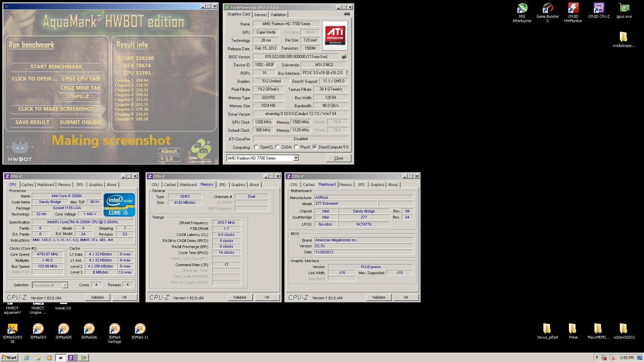Image resolution: width=644 pixels, height=362 pixels.
Task: Switch to the Sensors tab in GPU-Z
Action: click(260, 15)
